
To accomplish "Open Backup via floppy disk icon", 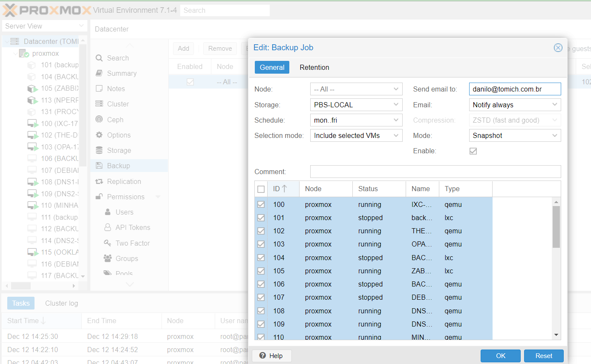I will (99, 166).
